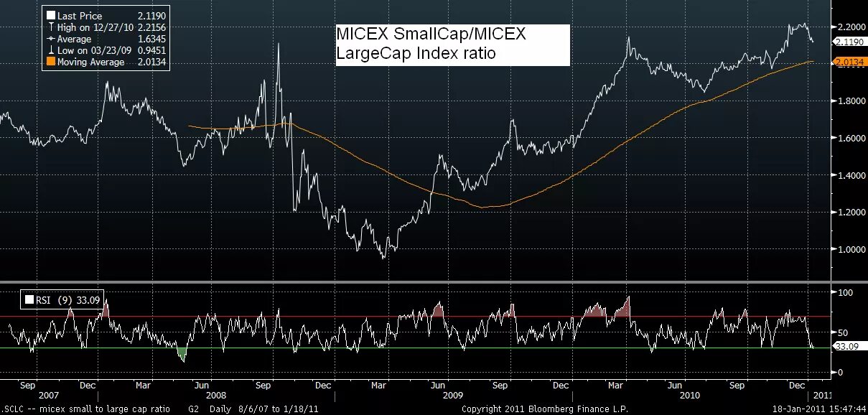Select the 'Moving Average 2.0134' legend row
The width and height of the screenshot is (868, 415).
pos(106,62)
